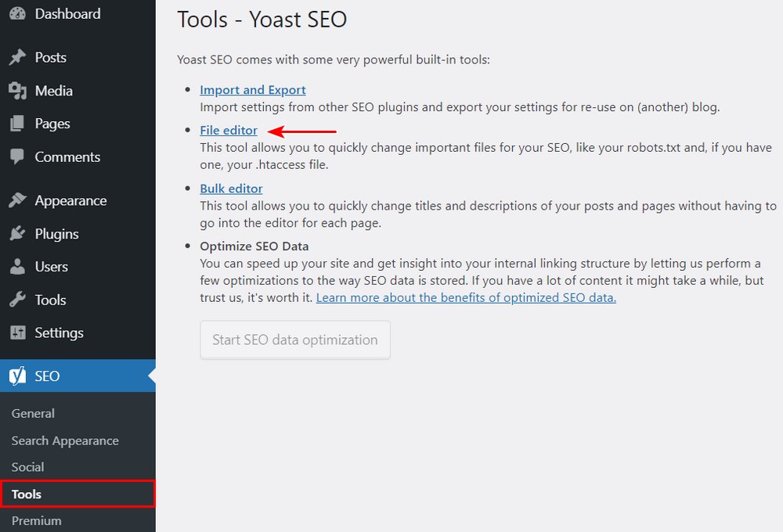This screenshot has height=532, width=783.
Task: Open Social in SEO submenu
Action: click(28, 467)
